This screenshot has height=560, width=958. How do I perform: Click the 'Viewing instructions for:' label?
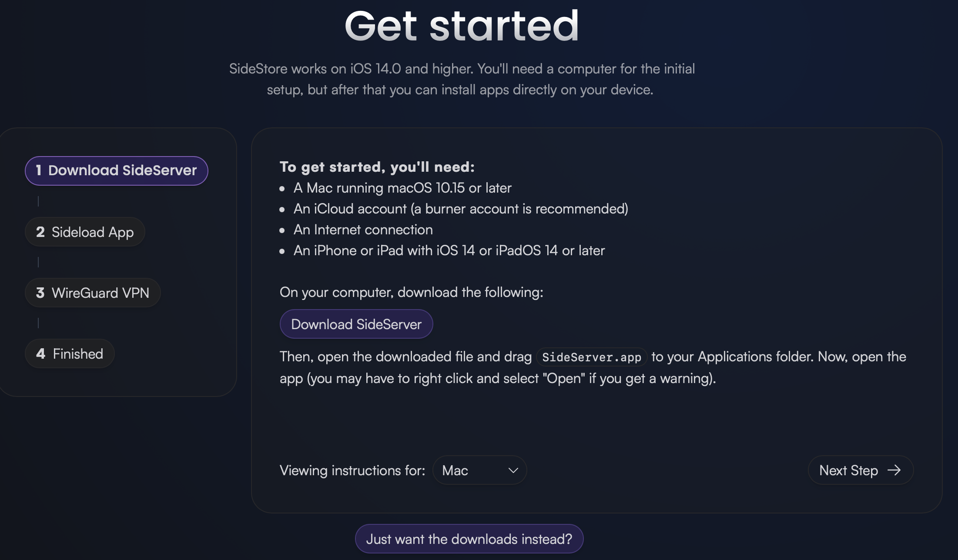pos(352,470)
